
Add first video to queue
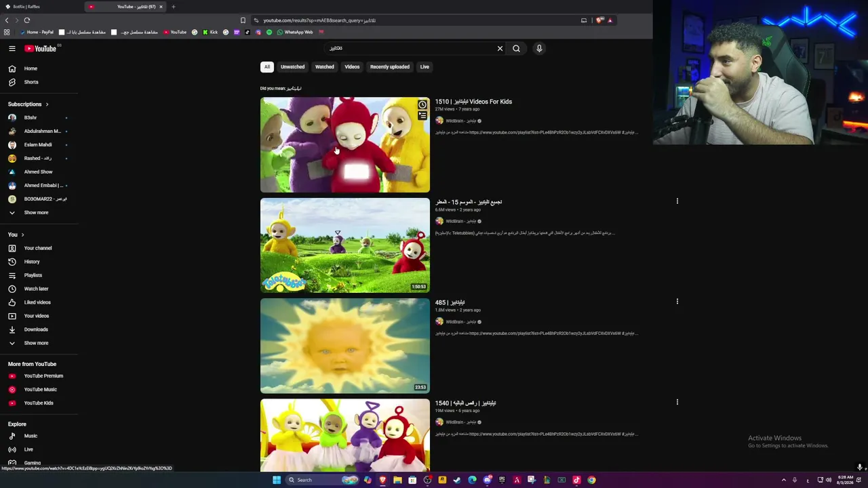pyautogui.click(x=422, y=116)
